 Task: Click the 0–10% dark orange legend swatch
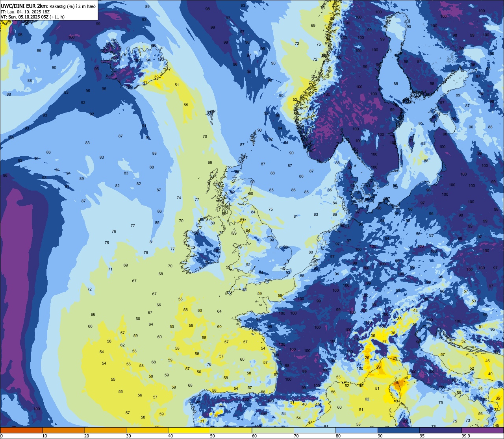[x=21, y=430]
